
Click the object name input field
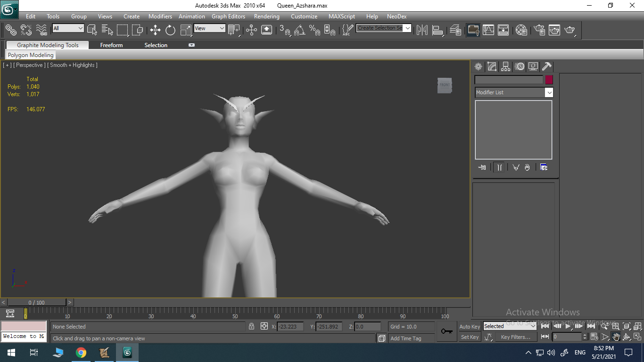pos(509,80)
